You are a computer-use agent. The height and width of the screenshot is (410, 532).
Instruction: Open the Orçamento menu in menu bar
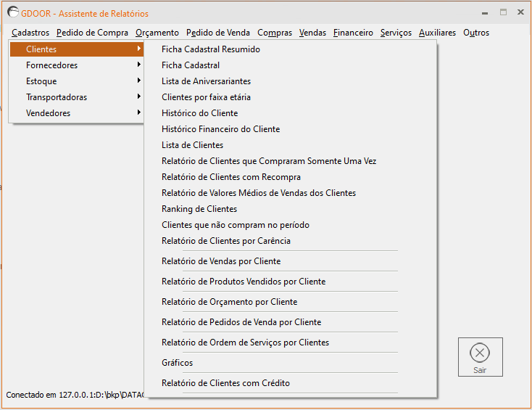tap(157, 33)
